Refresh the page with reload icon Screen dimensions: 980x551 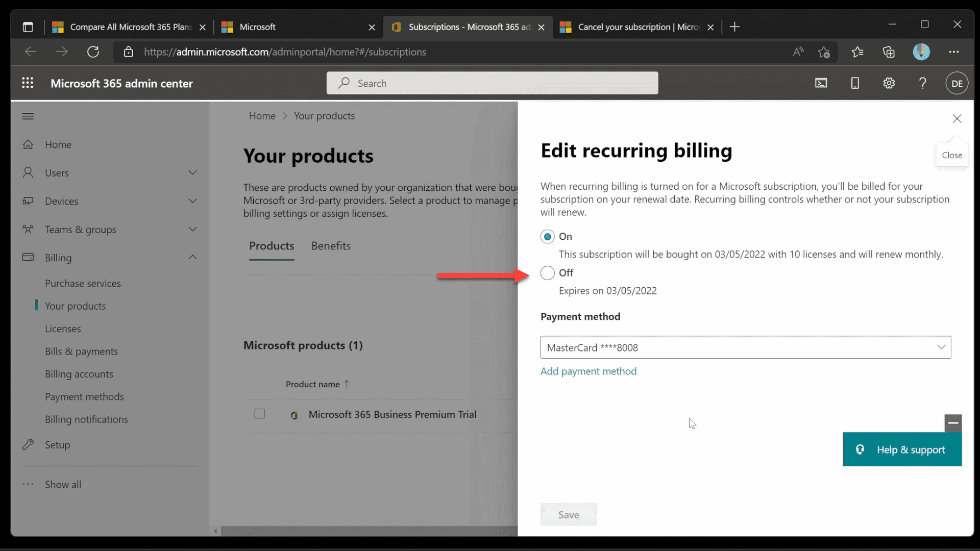tap(93, 52)
